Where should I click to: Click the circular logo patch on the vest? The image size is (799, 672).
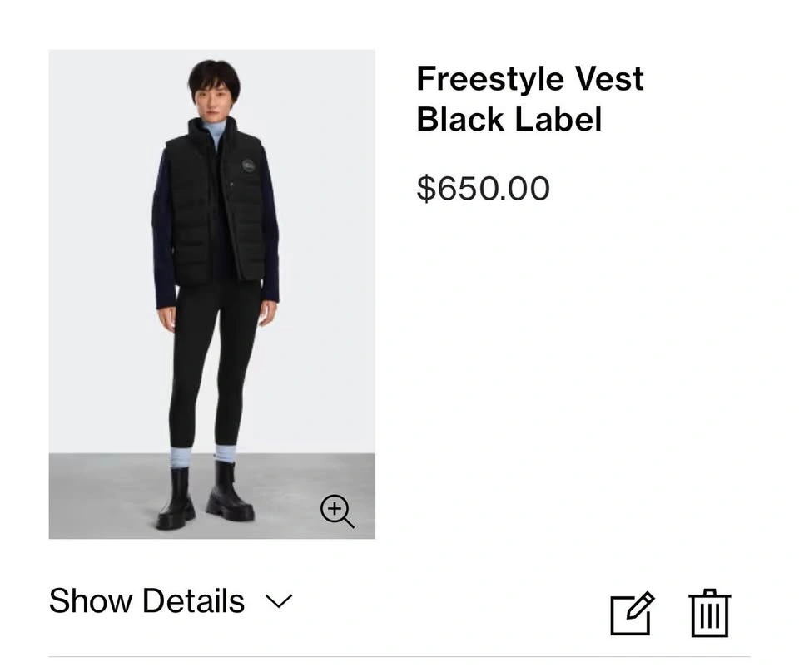[249, 166]
